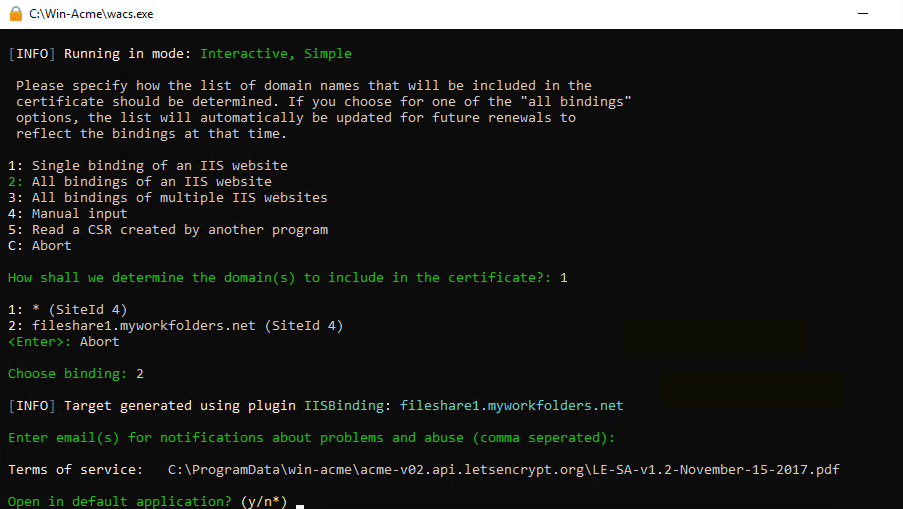Click the "4: Manual input" option
The height and width of the screenshot is (509, 903).
[x=67, y=214]
